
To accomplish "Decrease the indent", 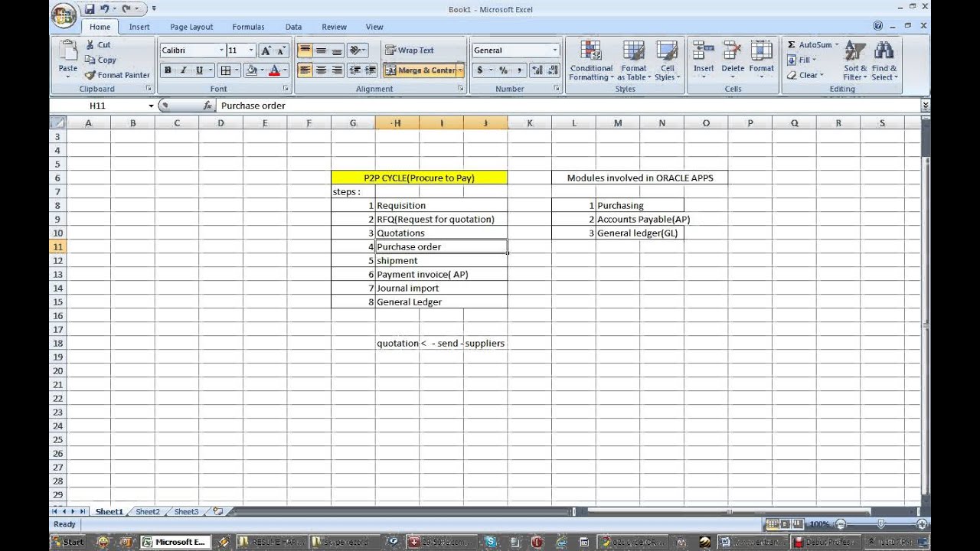I will point(354,70).
